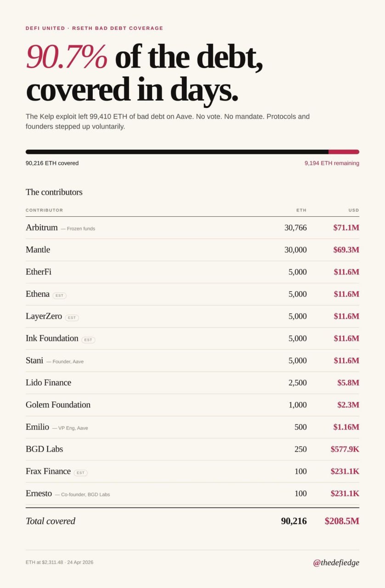Viewport: 385px width, 588px height.
Task: Click the EST badge next to LayerZero
Action: pyautogui.click(x=72, y=318)
